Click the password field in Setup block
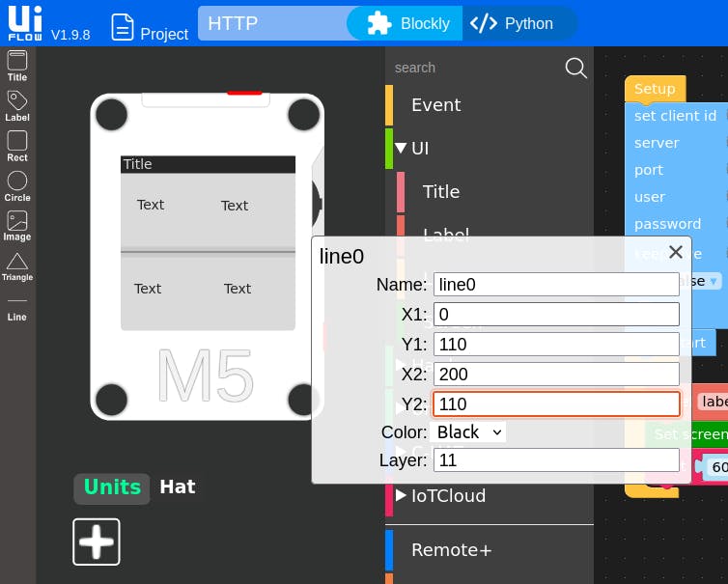This screenshot has width=728, height=584. (667, 224)
